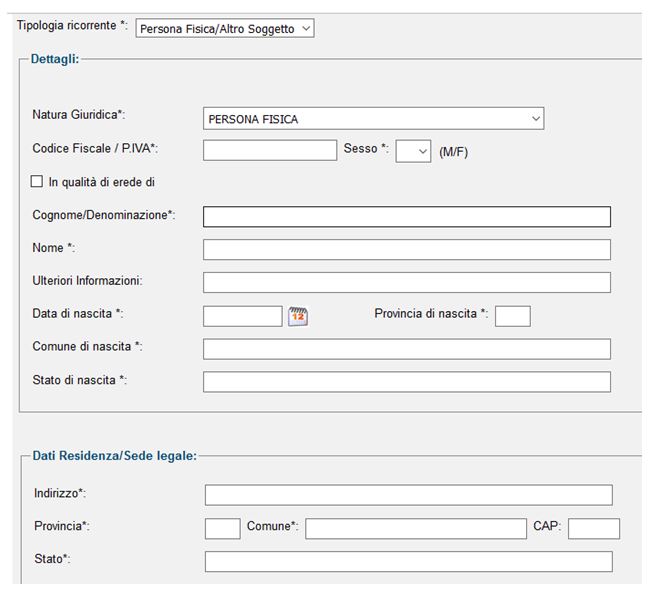Image resolution: width=652 pixels, height=597 pixels.
Task: Open the Tipologia ricorrente dropdown
Action: click(225, 29)
